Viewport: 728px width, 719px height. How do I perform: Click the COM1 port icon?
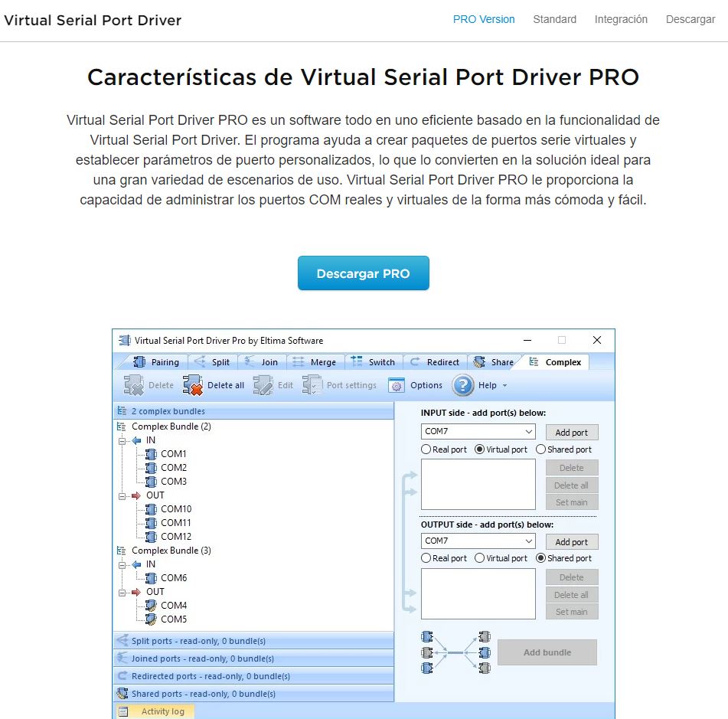[151, 454]
